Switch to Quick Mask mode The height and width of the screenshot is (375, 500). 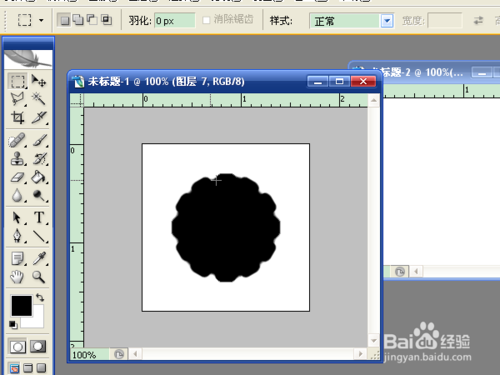[38, 347]
